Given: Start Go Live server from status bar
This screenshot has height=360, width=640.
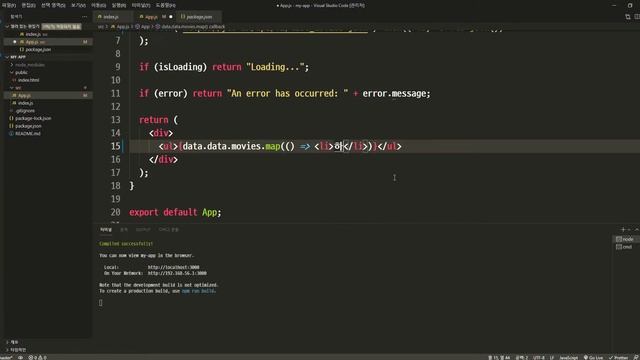Looking at the screenshot, I should [x=593, y=358].
